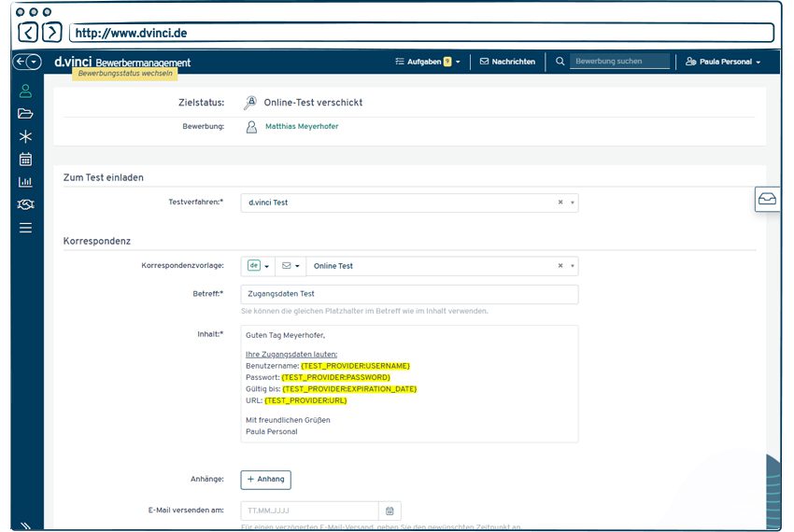This screenshot has height=532, width=794.
Task: Open the calendar icon in sidebar
Action: pyautogui.click(x=25, y=160)
